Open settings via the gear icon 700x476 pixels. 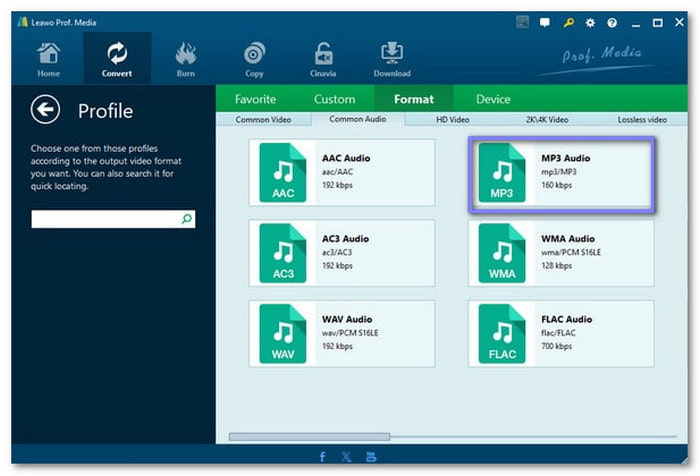point(590,22)
